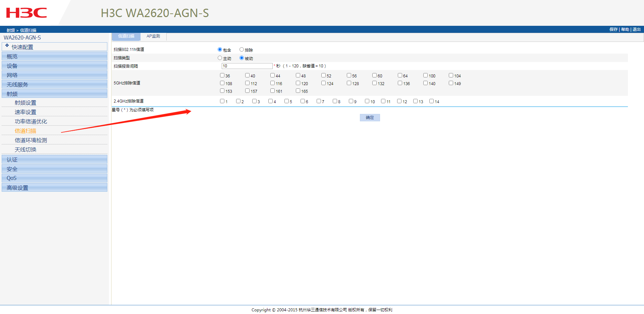Select 排除 for 扫描802.11h信道
The height and width of the screenshot is (314, 644).
pyautogui.click(x=241, y=50)
